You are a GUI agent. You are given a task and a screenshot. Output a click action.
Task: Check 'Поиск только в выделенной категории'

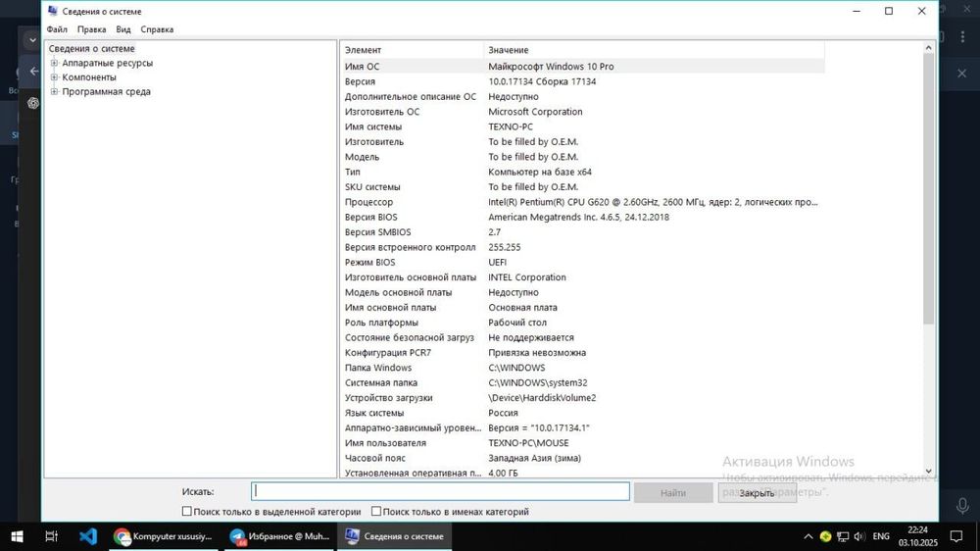187,511
